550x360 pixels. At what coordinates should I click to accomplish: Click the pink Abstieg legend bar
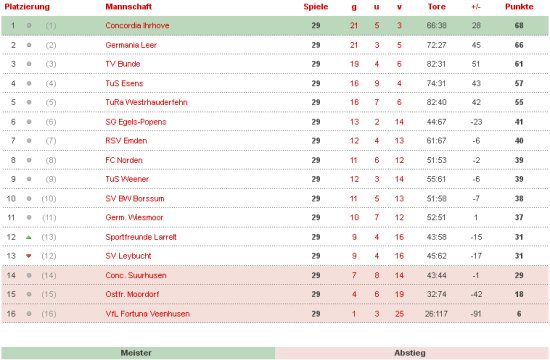[x=412, y=353]
